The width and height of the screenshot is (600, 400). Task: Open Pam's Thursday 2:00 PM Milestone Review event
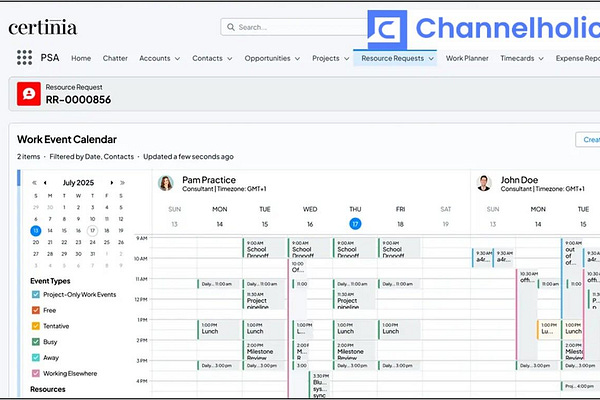tap(355, 350)
